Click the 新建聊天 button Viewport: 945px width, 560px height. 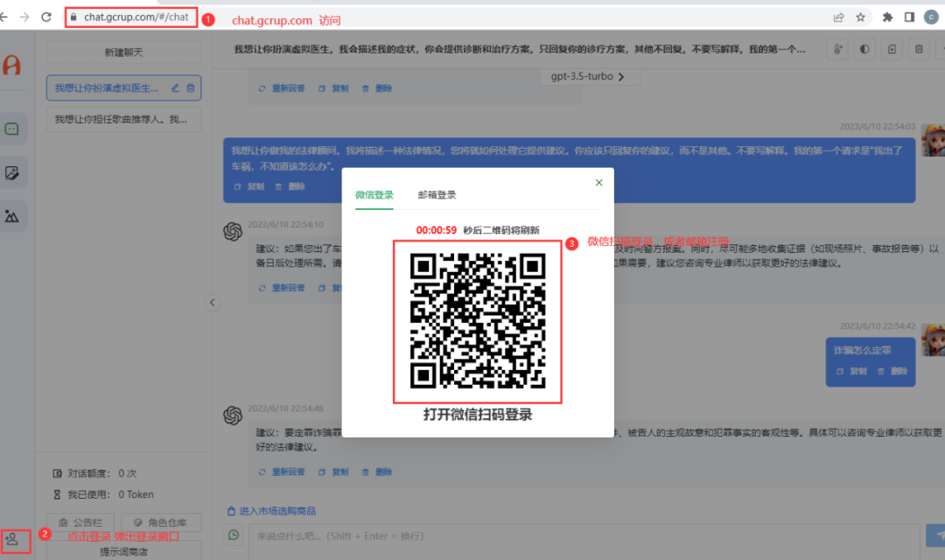click(x=122, y=54)
